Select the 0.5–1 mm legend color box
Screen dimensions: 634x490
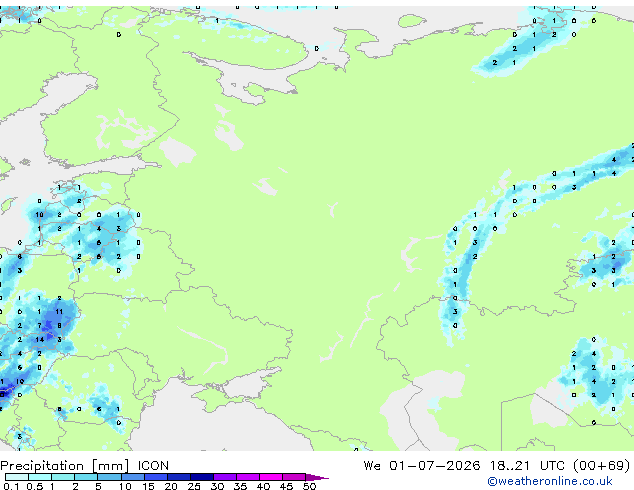pos(40,477)
